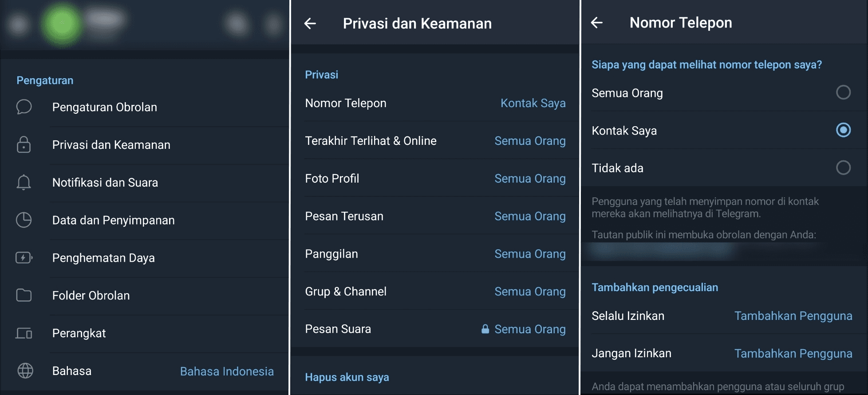Select the Tidak ada radio button
Viewport: 868px width, 395px height.
(x=843, y=168)
